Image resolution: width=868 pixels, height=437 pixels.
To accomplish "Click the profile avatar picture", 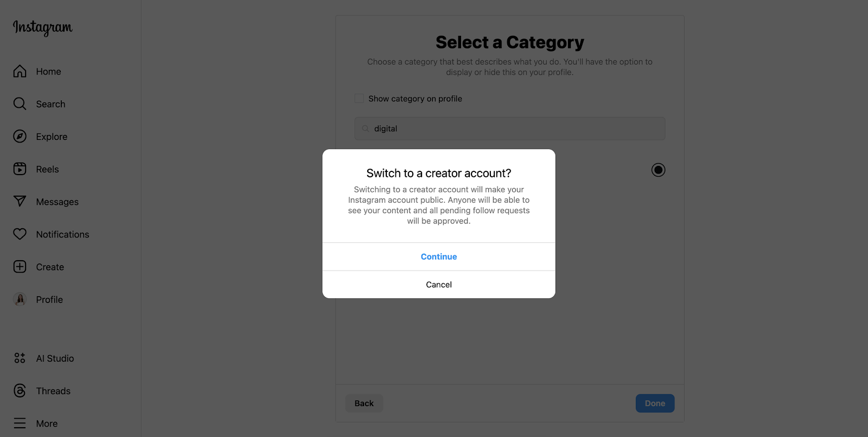I will tap(20, 299).
